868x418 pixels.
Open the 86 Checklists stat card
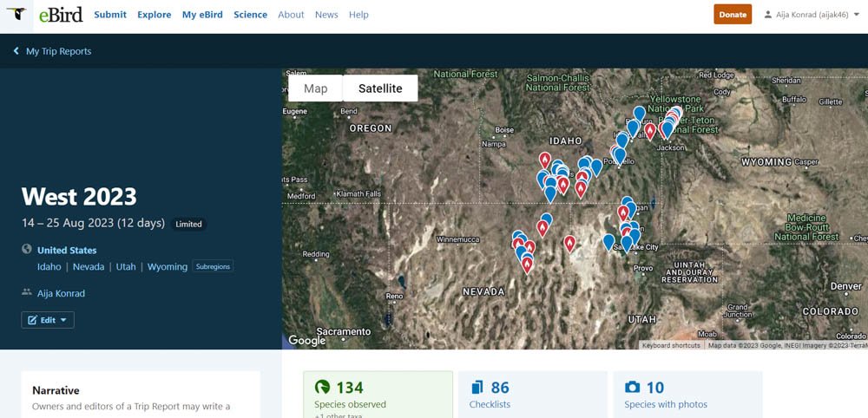(533, 395)
